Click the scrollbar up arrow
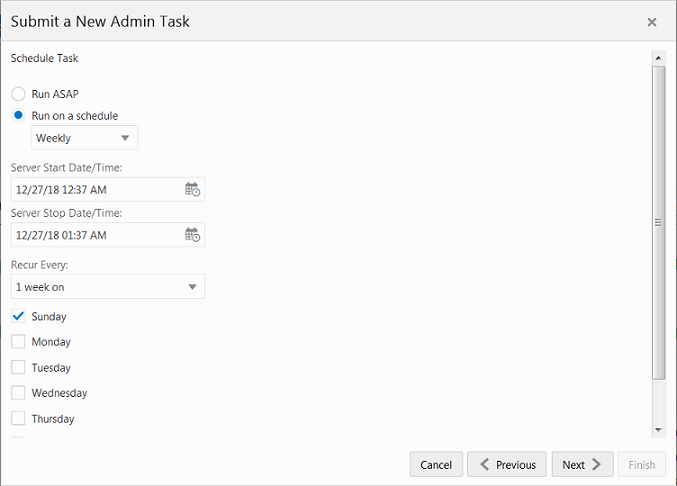This screenshot has height=486, width=677. click(658, 57)
